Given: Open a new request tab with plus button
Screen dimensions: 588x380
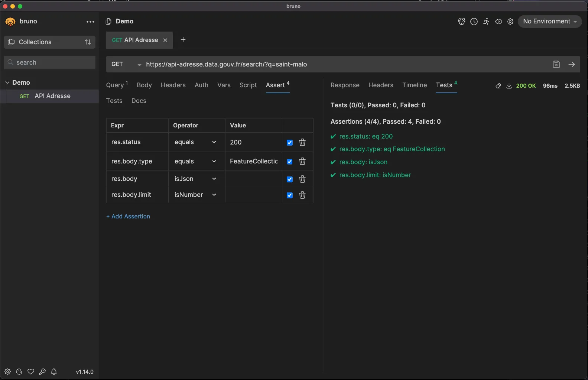Looking at the screenshot, I should [x=183, y=40].
